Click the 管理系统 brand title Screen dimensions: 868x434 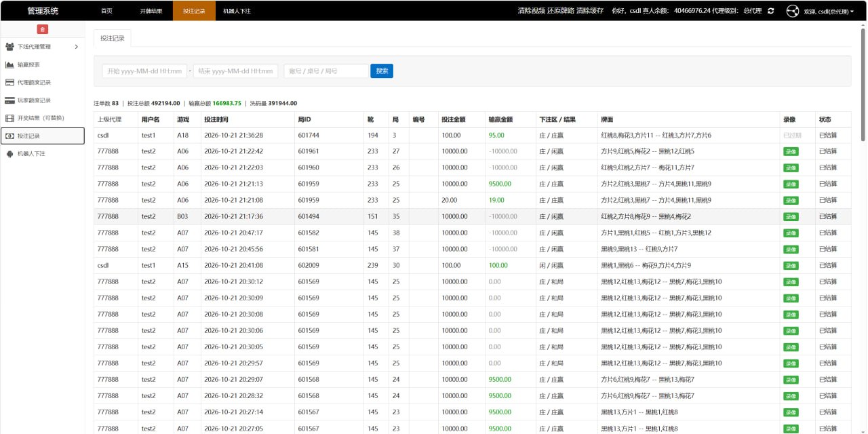point(43,11)
